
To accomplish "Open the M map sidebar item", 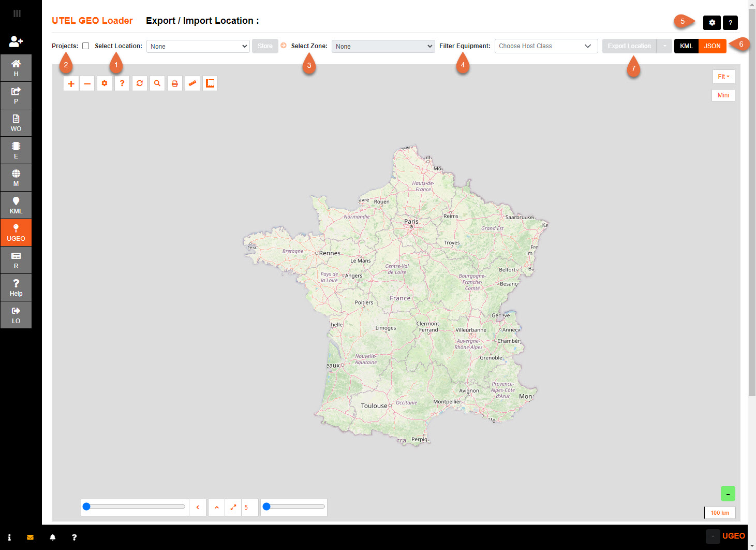I will pyautogui.click(x=16, y=178).
